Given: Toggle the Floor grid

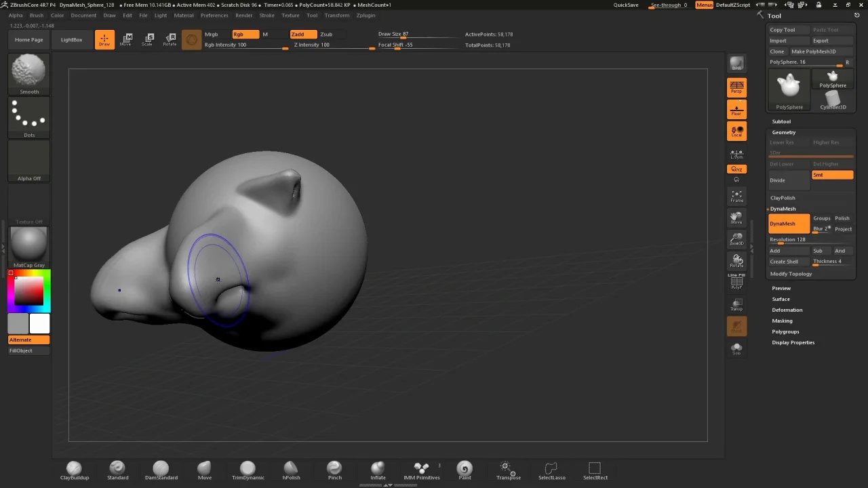Looking at the screenshot, I should point(736,109).
